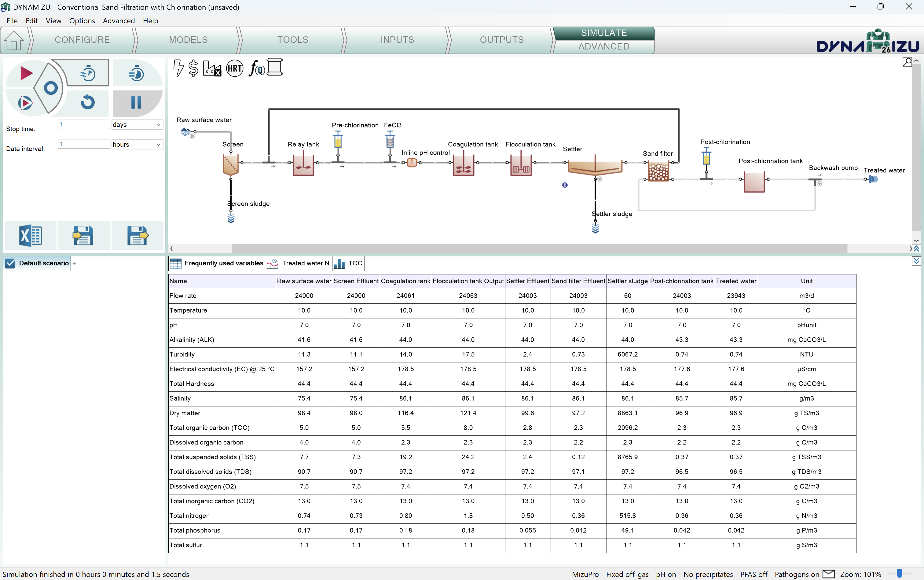Open the Advanced menu
This screenshot has width=924, height=580.
point(119,21)
